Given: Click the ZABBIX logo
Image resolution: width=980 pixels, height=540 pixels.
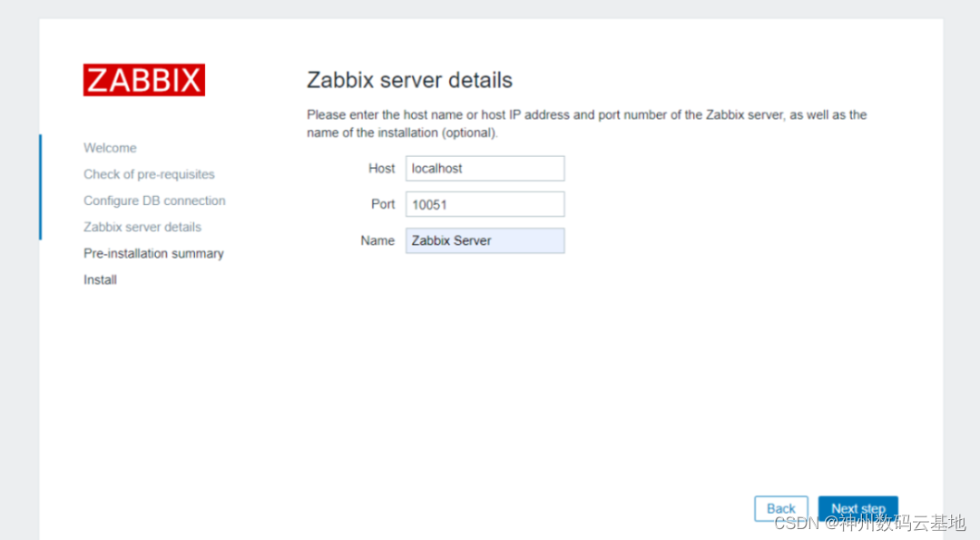Looking at the screenshot, I should pos(143,80).
